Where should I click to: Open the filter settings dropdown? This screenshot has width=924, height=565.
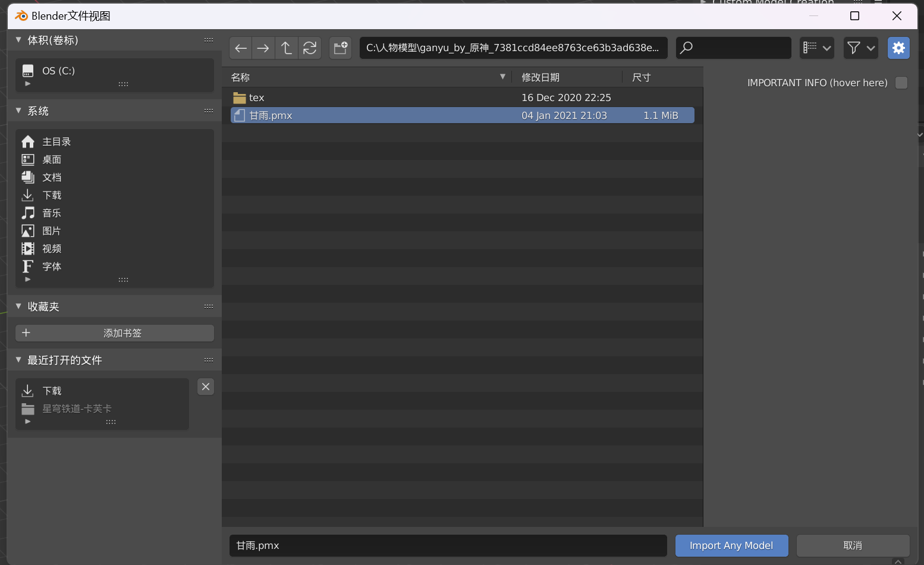(x=871, y=48)
